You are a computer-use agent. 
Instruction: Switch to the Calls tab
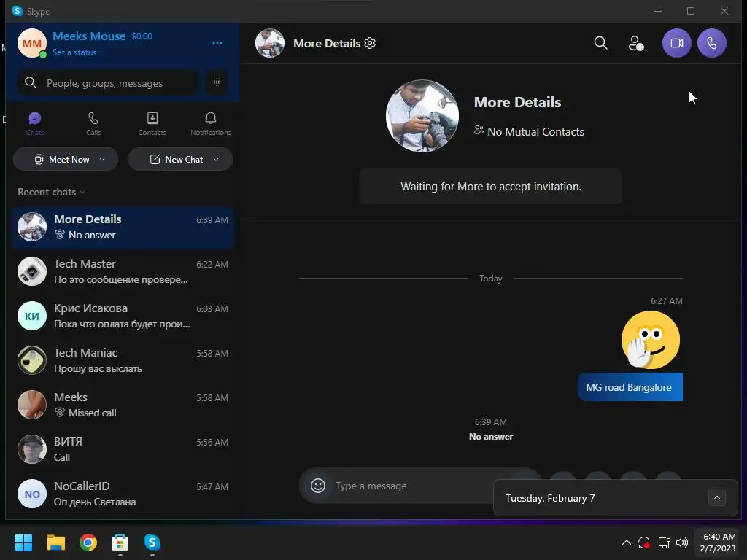[93, 124]
